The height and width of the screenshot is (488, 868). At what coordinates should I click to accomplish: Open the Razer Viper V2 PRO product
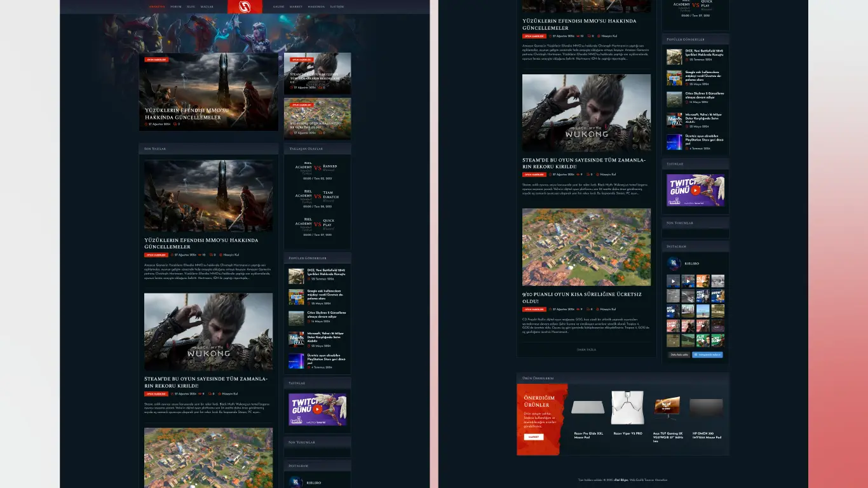(628, 414)
